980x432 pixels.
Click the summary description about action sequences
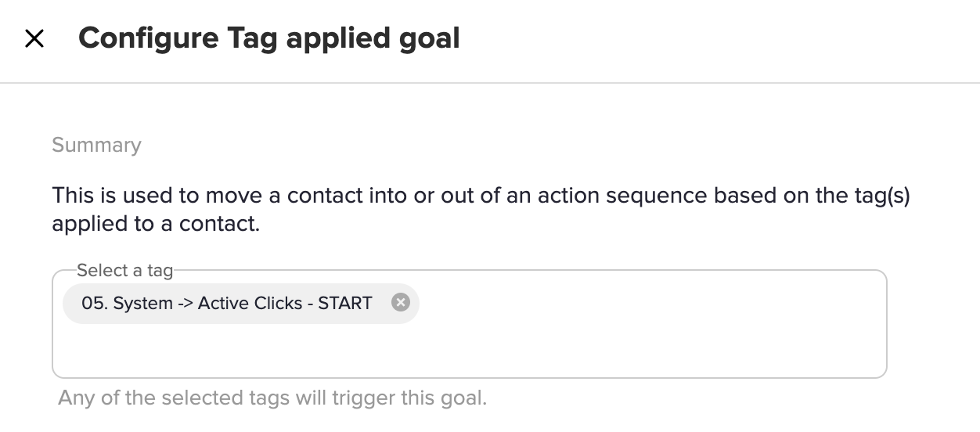point(481,210)
